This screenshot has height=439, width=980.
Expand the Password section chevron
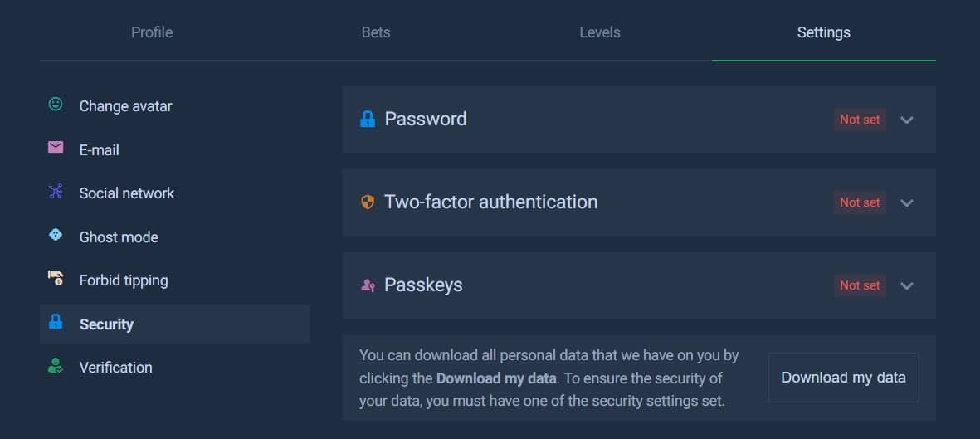point(907,120)
